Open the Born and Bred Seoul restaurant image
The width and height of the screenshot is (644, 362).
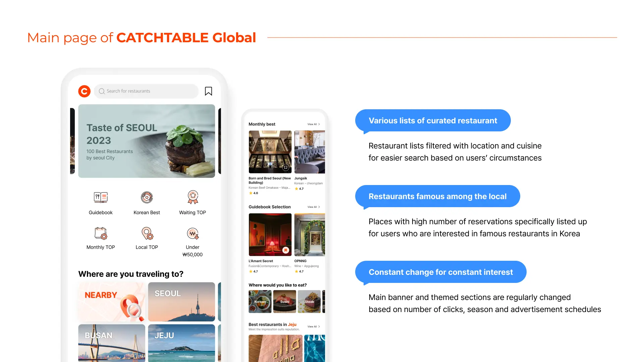(x=270, y=152)
